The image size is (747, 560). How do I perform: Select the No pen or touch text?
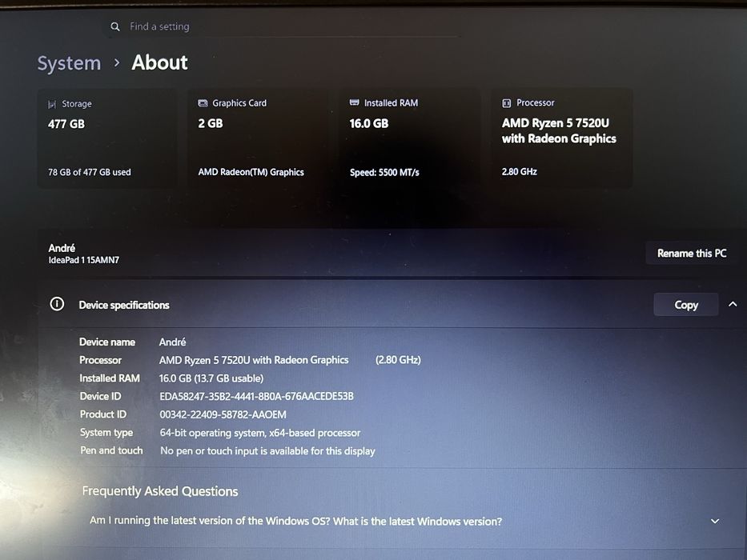click(x=267, y=450)
